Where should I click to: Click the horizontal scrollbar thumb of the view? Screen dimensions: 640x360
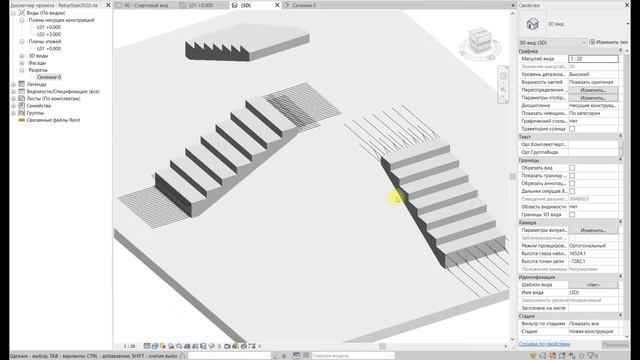pyautogui.click(x=382, y=346)
